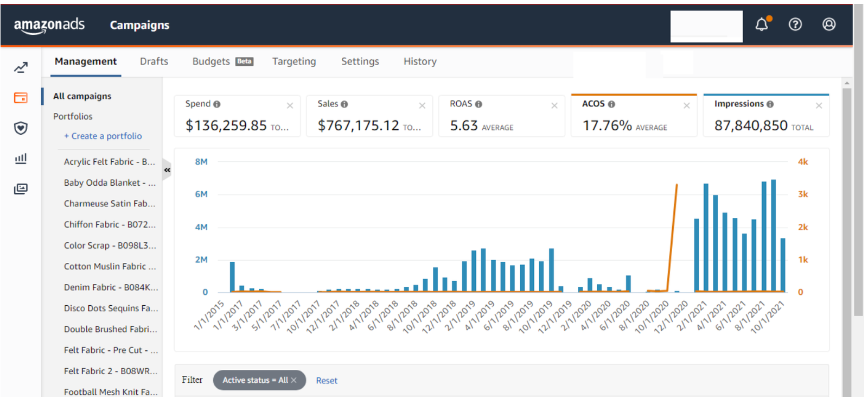This screenshot has width=868, height=397.
Task: Open Cotton Muslin Fabric portfolio
Action: point(110,267)
